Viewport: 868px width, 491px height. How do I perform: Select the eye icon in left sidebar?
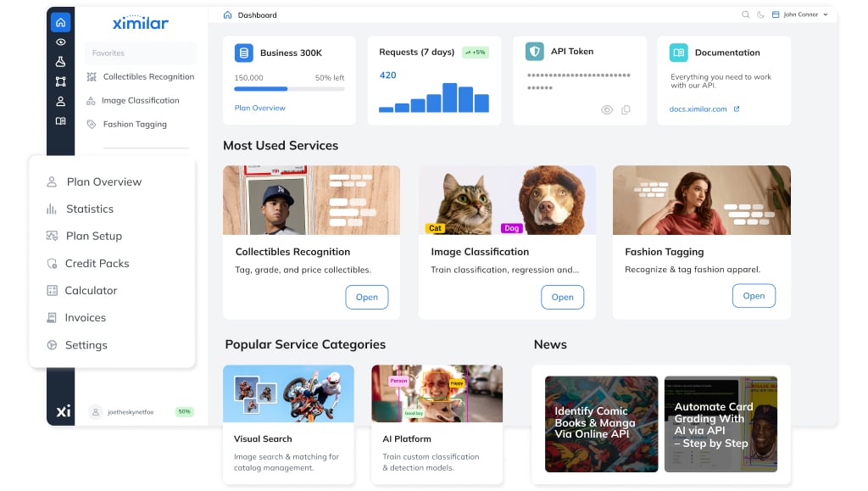(x=60, y=42)
